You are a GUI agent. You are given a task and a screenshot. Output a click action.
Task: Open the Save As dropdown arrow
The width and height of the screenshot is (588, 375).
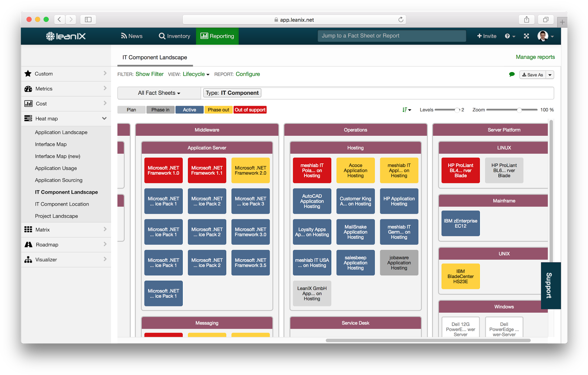point(550,75)
